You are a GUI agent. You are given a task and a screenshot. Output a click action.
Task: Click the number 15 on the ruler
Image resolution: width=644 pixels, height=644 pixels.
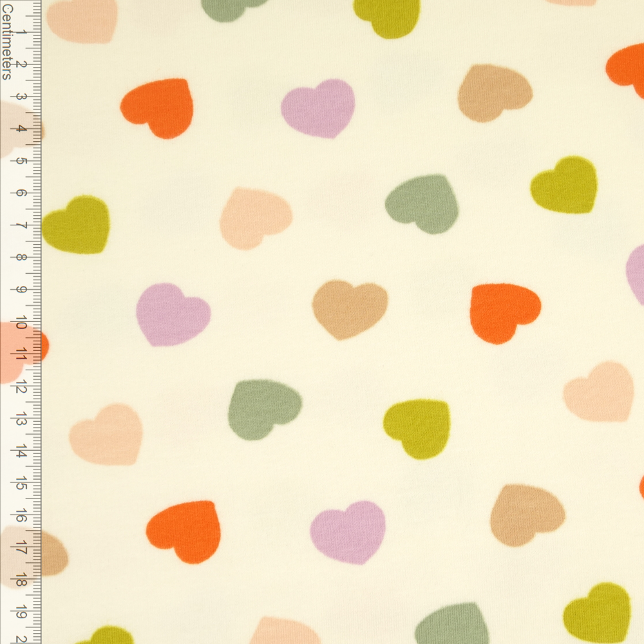21,483
